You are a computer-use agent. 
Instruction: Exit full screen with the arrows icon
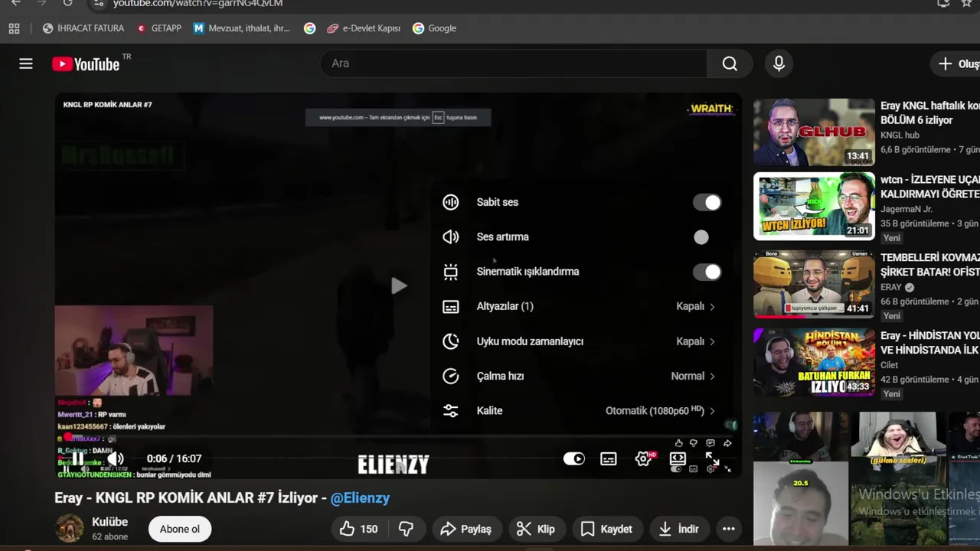(712, 458)
